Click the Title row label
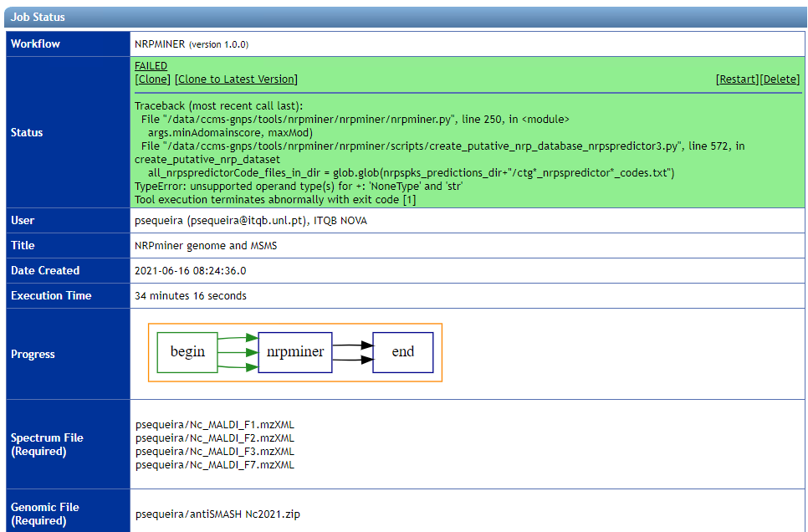Screen dimensions: 808x532 23,246
